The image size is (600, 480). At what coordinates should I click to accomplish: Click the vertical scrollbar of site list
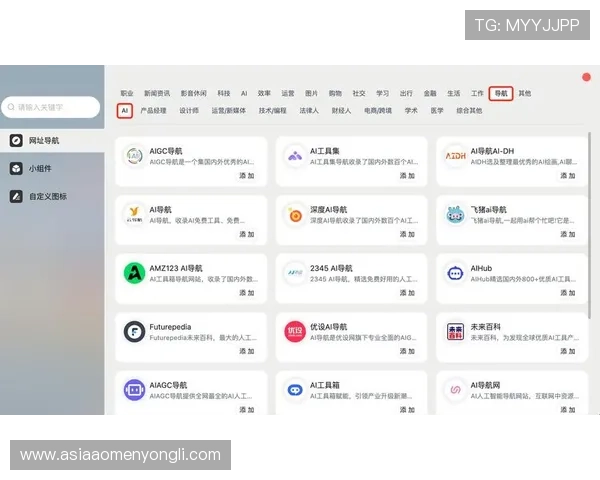click(x=589, y=225)
